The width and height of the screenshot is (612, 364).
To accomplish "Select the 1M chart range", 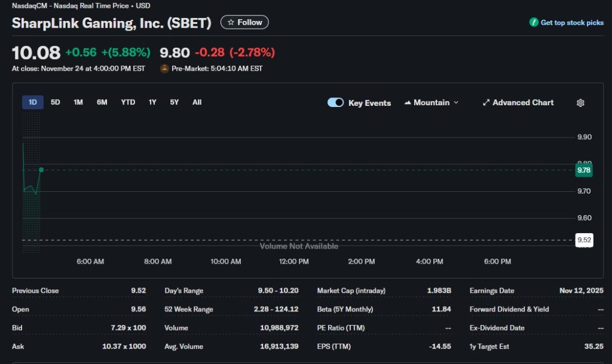I will (78, 102).
